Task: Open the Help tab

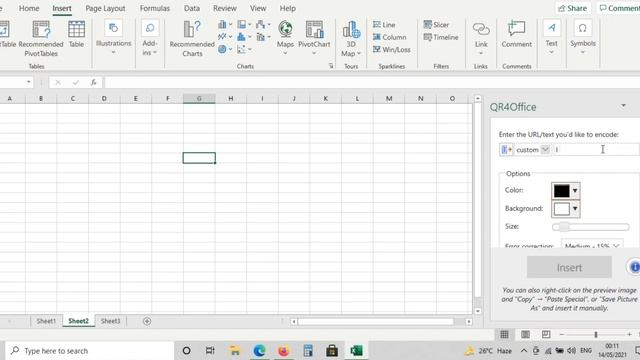Action: 287,8
